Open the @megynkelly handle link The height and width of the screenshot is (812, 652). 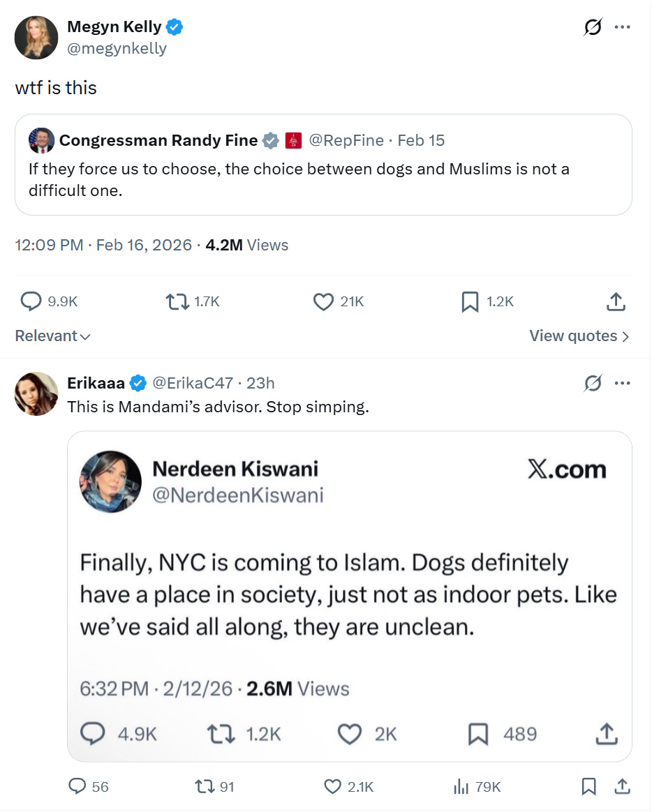(x=117, y=48)
